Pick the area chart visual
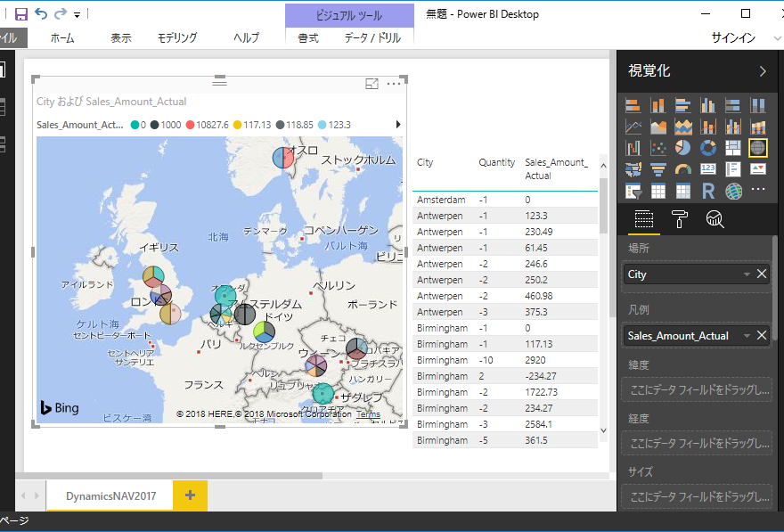Screen dimensions: 784x532 coord(658,127)
